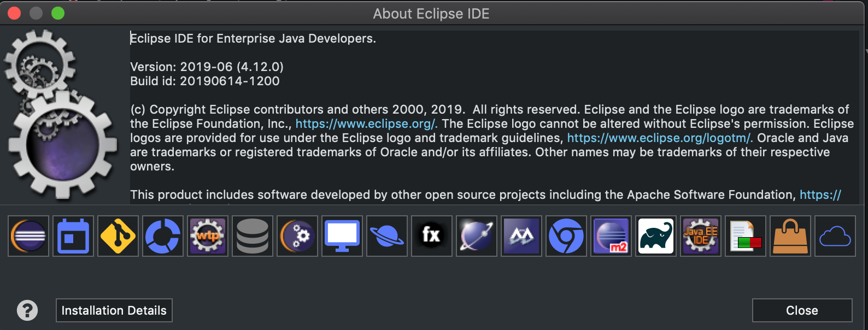This screenshot has width=868, height=330.
Task: Open the eclipse.org/logotm link
Action: 660,138
